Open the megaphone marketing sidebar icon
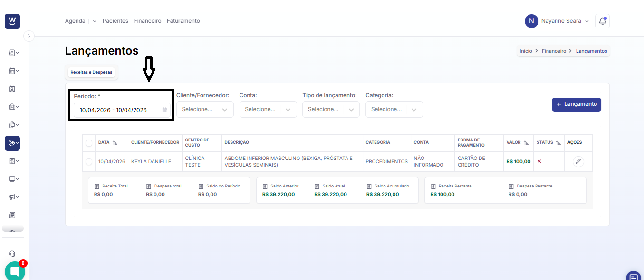Screen dimensions: 644x280 coord(12,197)
